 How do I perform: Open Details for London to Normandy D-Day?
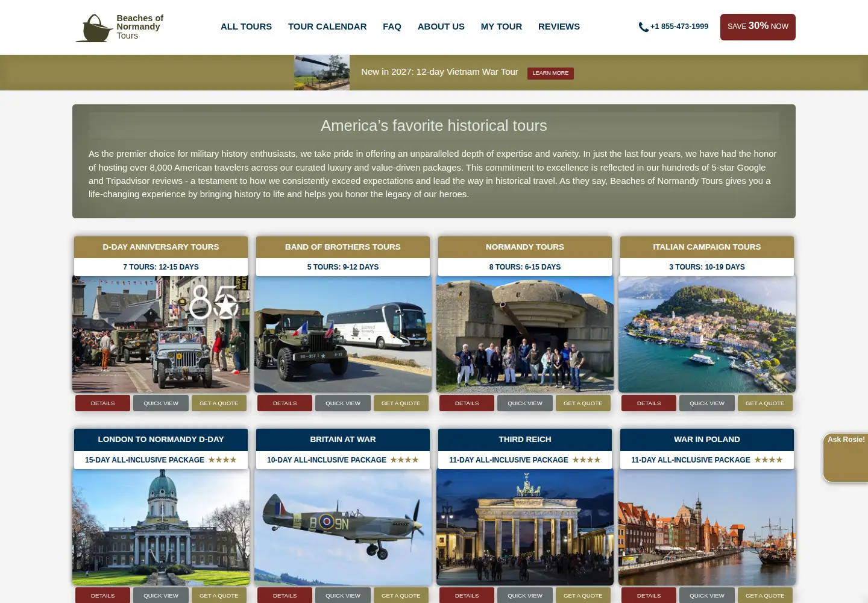click(x=102, y=595)
